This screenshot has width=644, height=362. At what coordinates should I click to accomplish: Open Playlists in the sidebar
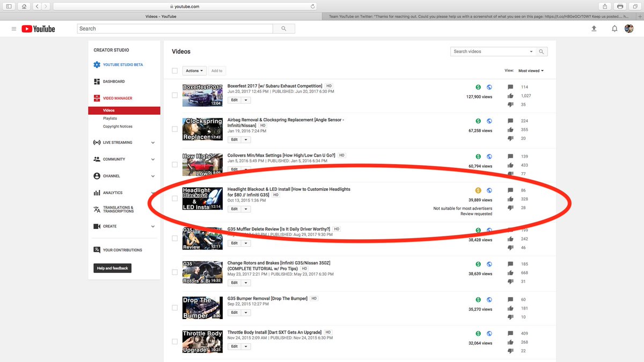[x=110, y=119]
